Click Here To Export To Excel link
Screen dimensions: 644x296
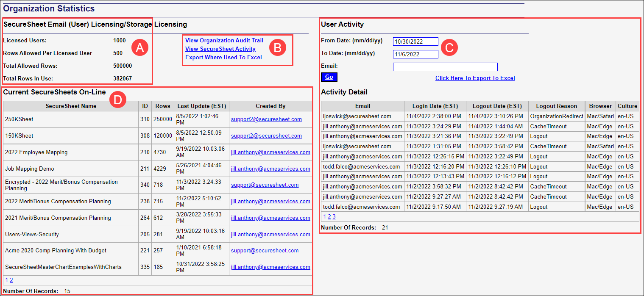pos(475,78)
